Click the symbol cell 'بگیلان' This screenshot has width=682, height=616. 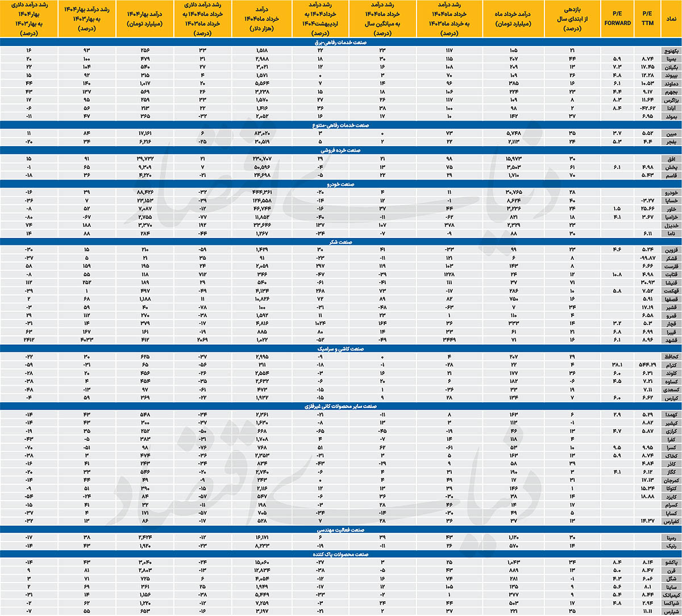(671, 67)
